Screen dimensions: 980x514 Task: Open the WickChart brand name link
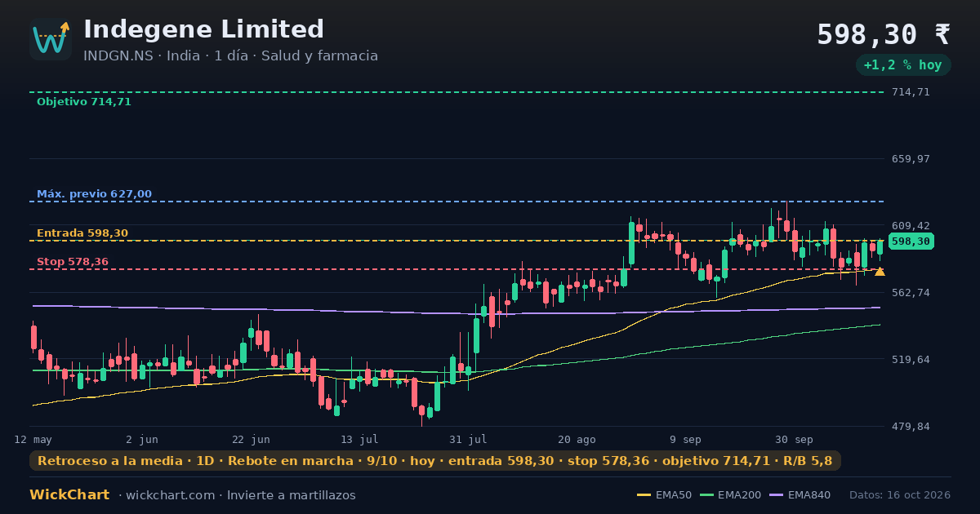click(69, 495)
